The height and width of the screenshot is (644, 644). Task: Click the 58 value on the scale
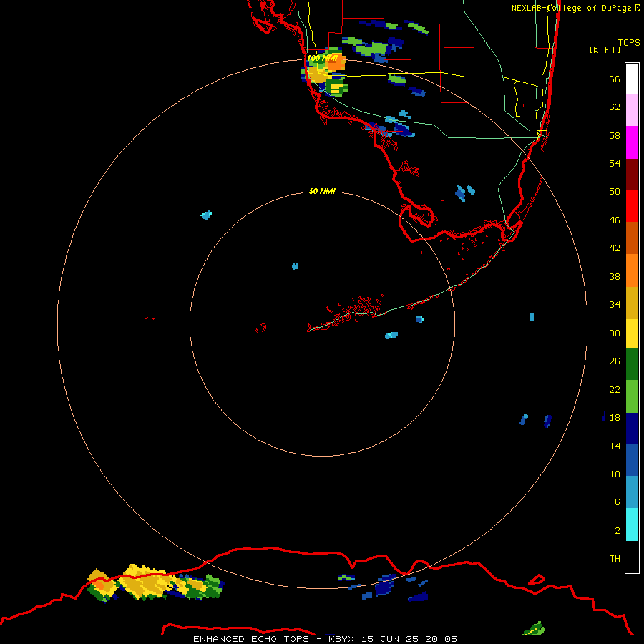click(615, 135)
